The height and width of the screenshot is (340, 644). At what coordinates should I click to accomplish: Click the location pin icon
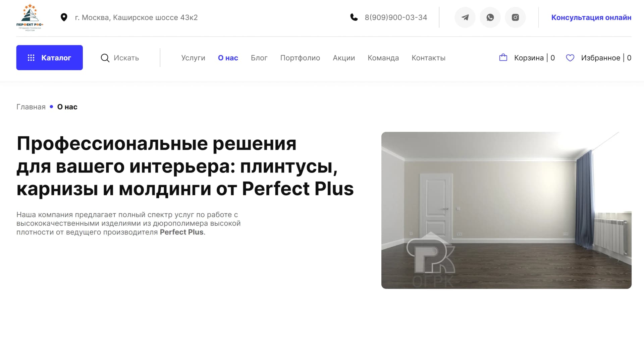[x=64, y=17]
